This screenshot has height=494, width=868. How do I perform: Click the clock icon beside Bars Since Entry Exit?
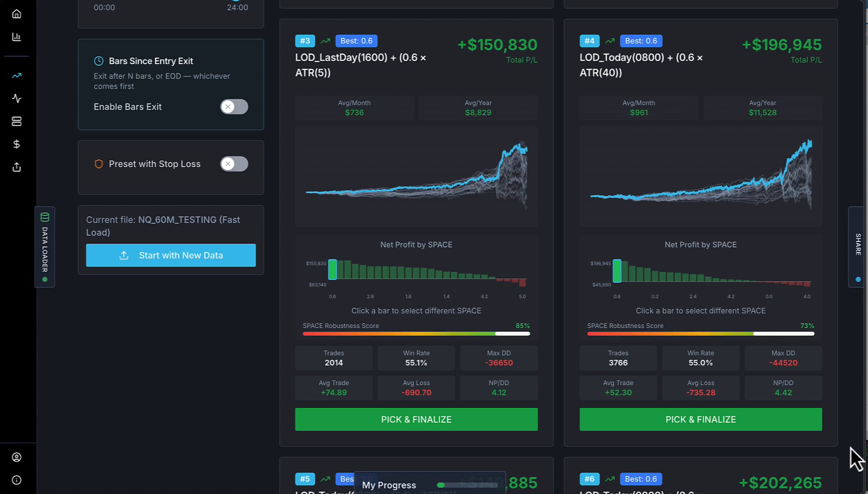(98, 60)
